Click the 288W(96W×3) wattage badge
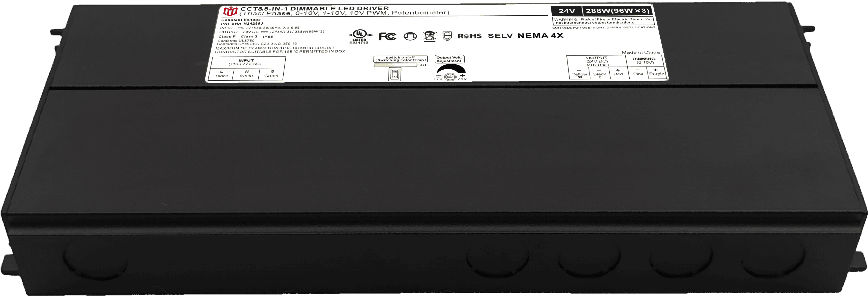 618,11
